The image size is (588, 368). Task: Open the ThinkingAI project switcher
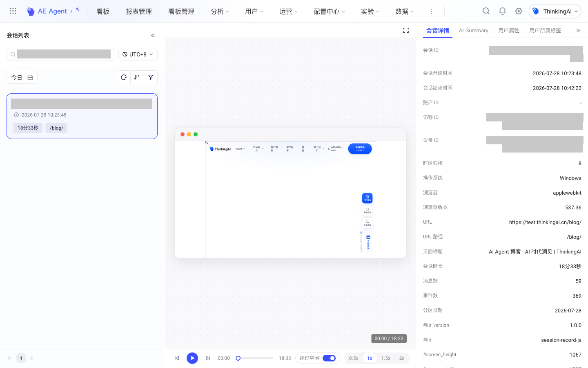[555, 11]
